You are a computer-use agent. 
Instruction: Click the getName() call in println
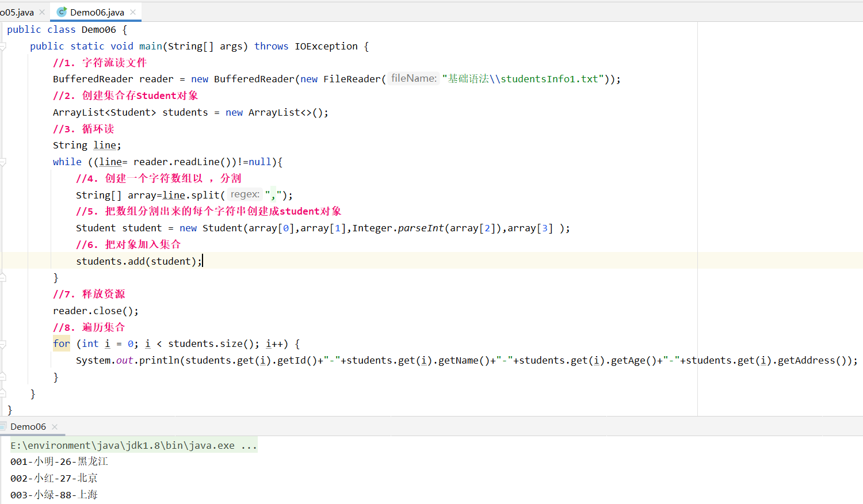pos(464,360)
